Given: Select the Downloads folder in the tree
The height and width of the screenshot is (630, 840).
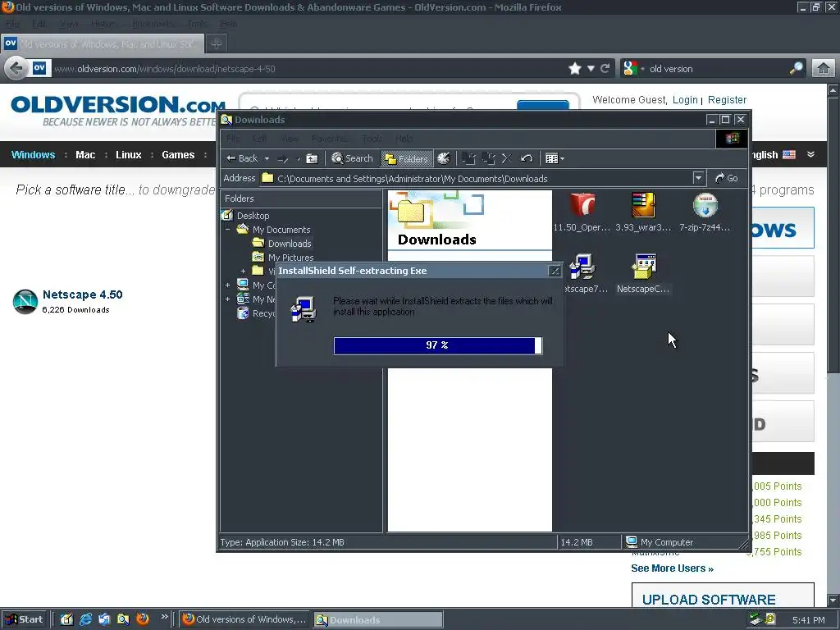Looking at the screenshot, I should click(x=290, y=243).
